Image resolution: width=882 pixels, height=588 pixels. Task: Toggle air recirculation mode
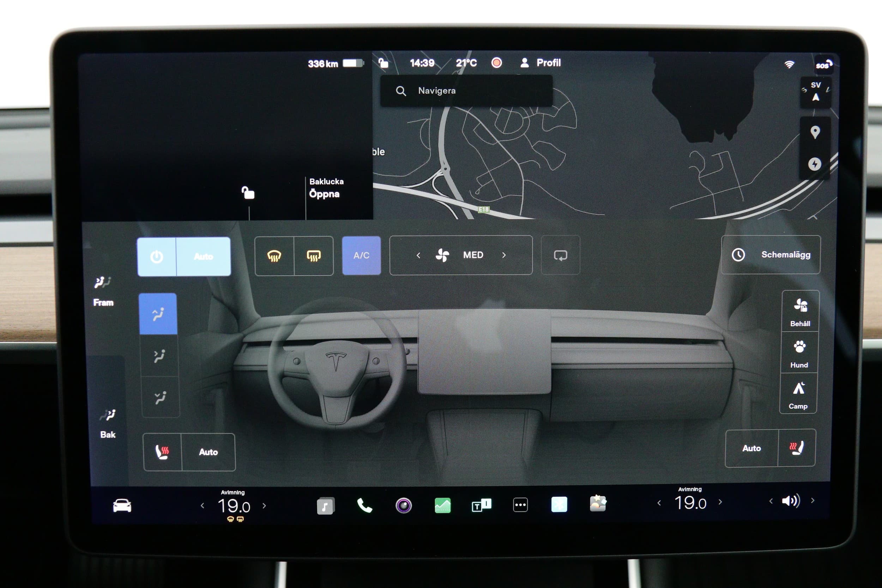pyautogui.click(x=560, y=255)
